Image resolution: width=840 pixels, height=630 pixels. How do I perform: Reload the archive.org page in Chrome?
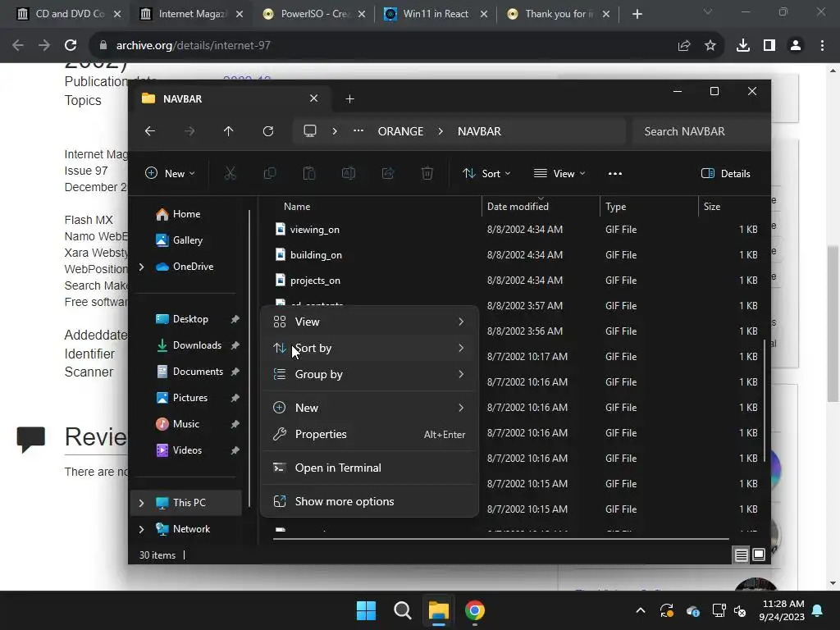(71, 46)
